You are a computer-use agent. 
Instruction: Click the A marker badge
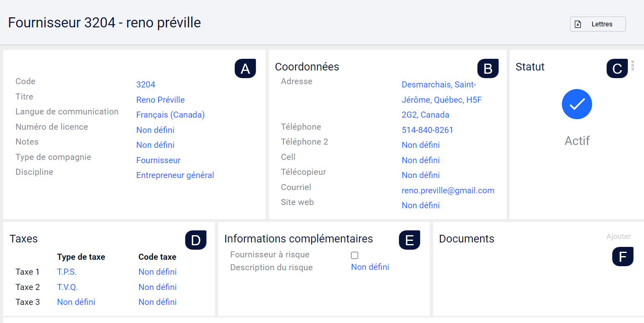[x=245, y=68]
